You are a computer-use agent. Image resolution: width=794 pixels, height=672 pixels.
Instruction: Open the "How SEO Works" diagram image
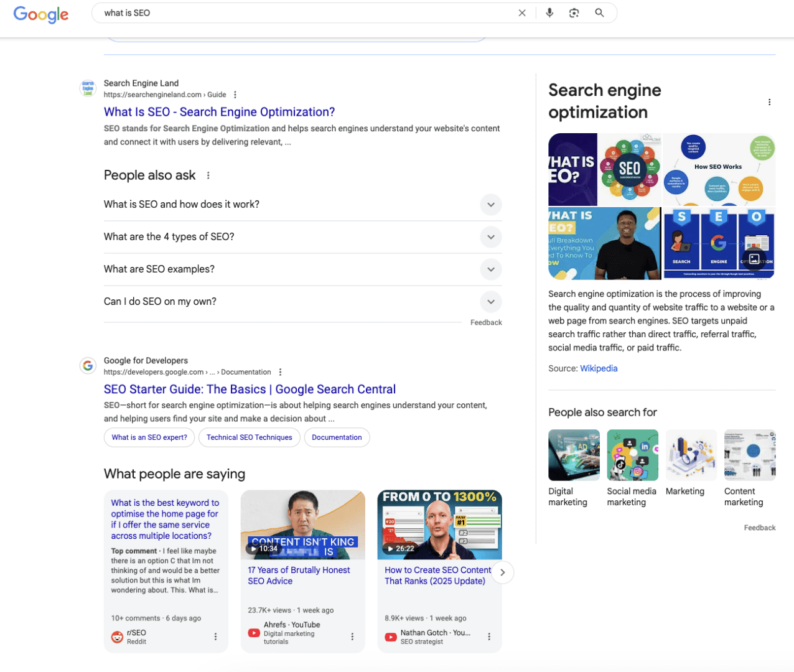click(x=719, y=169)
